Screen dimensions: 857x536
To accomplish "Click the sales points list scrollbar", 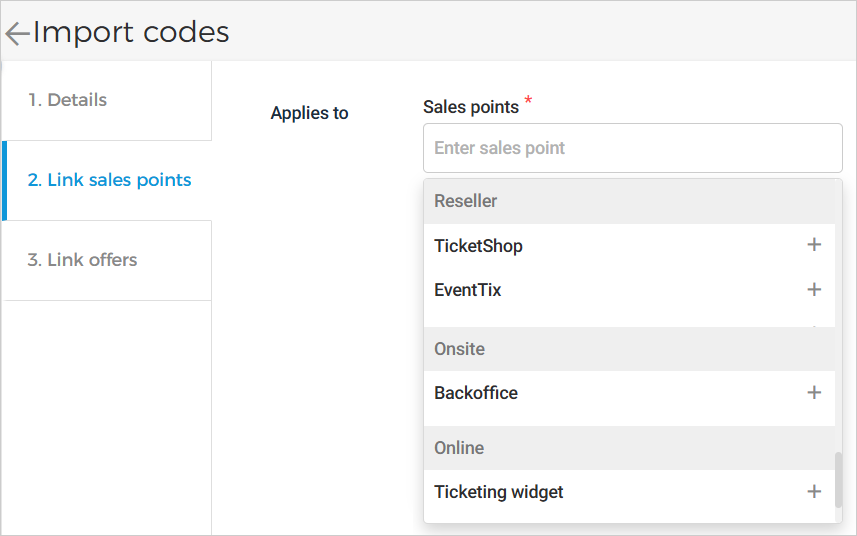I will pos(838,480).
